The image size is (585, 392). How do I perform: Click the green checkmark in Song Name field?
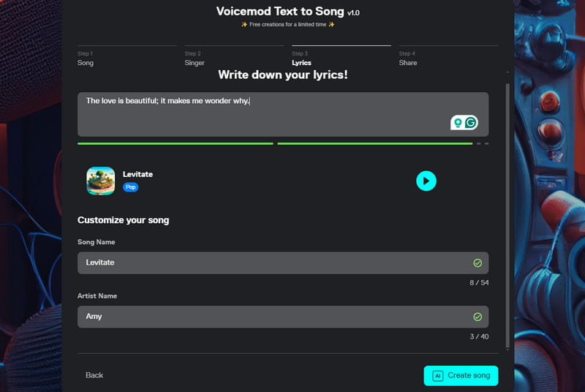478,263
